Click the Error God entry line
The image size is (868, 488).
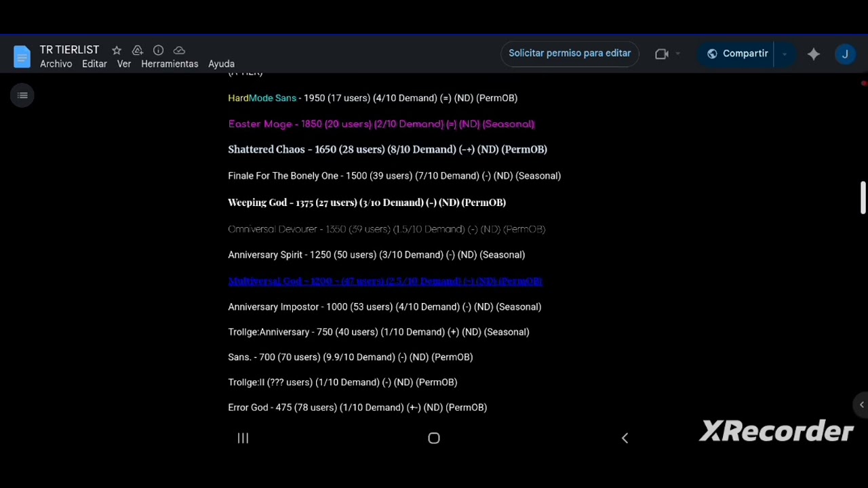tap(357, 407)
